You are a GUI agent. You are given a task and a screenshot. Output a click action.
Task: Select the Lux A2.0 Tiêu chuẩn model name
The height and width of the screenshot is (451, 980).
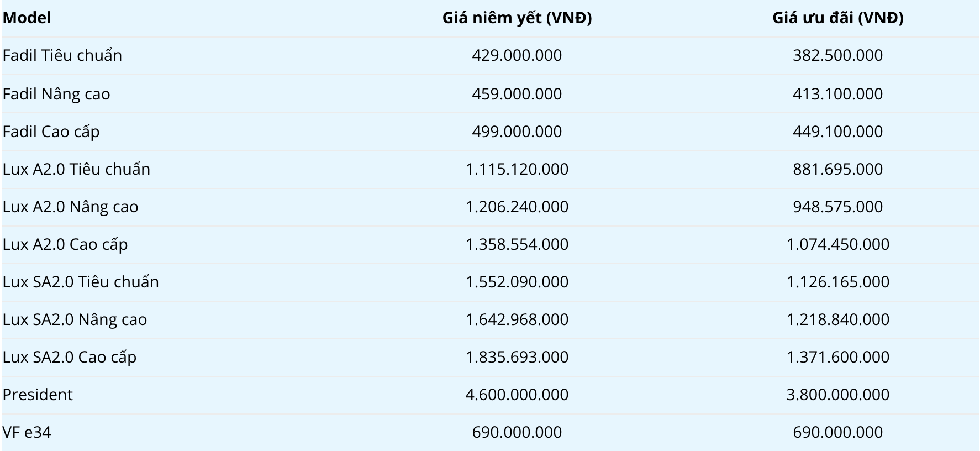point(76,169)
